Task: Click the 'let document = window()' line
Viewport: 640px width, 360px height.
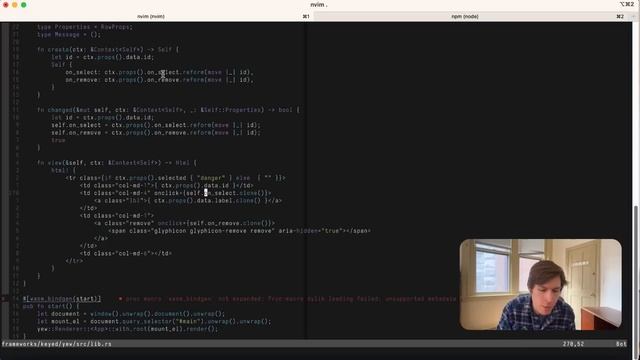Action: 131,314
